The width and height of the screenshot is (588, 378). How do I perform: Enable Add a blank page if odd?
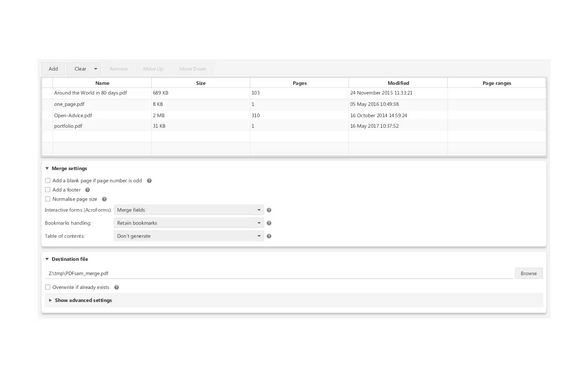[48, 181]
